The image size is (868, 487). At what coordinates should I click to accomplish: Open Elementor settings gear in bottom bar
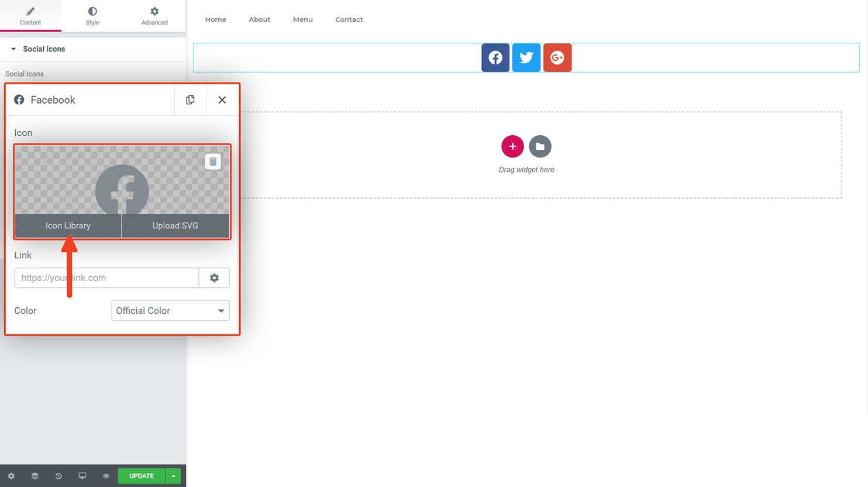[11, 476]
